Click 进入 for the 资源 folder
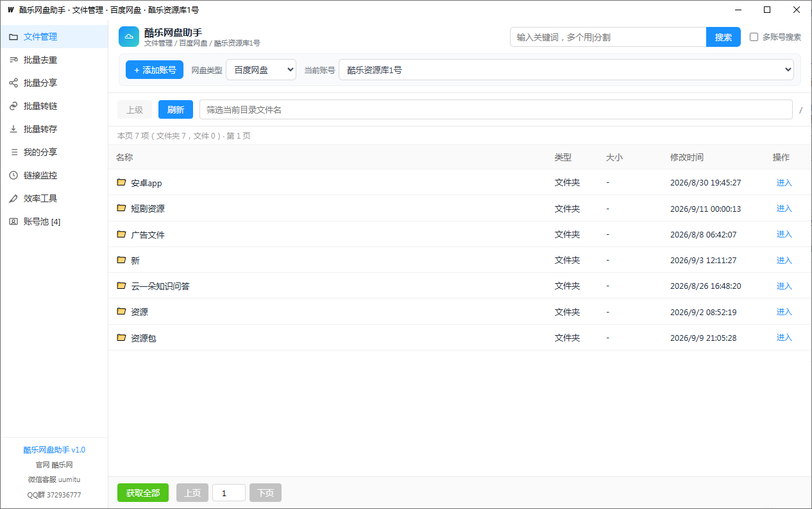The height and width of the screenshot is (509, 812). pos(784,311)
